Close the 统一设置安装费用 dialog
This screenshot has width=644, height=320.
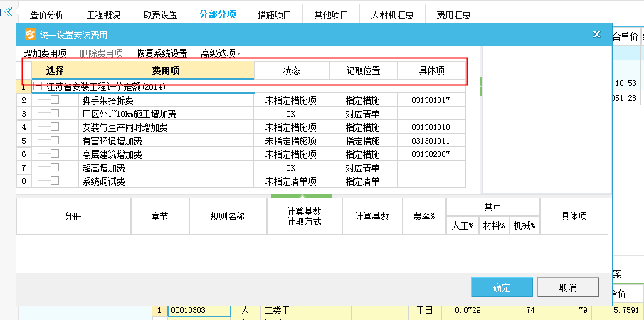[596, 34]
